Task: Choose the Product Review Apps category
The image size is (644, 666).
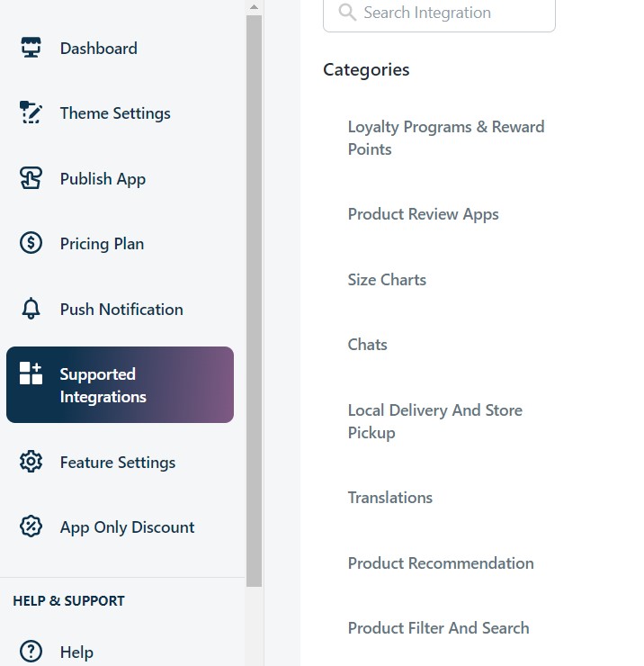Action: (424, 214)
